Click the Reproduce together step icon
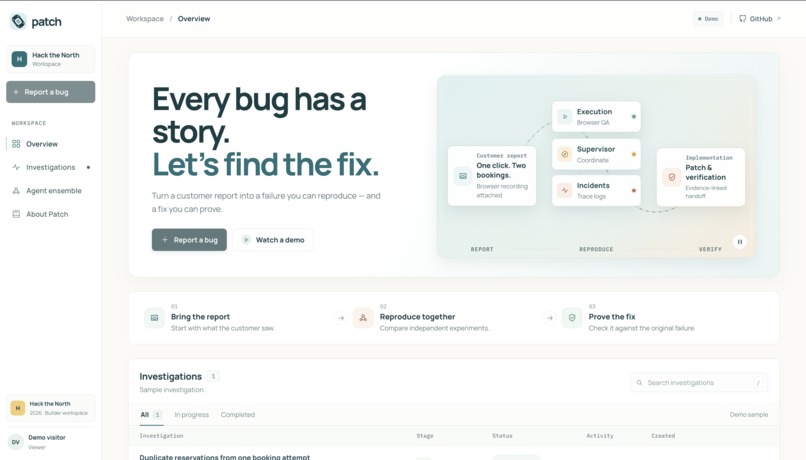This screenshot has width=806, height=460. point(363,318)
